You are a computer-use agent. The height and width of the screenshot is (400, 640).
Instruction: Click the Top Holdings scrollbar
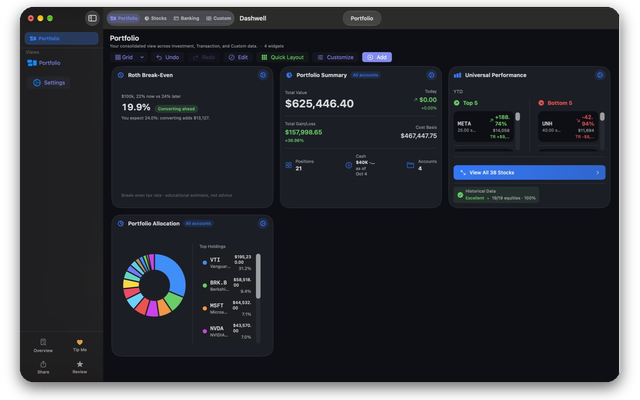click(x=258, y=278)
